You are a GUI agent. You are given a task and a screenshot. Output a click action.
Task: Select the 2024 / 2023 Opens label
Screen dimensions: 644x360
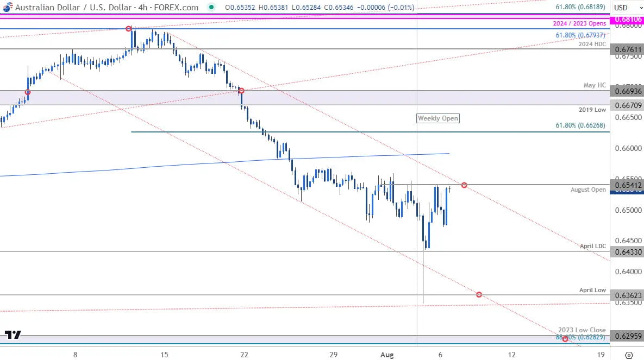(x=579, y=23)
